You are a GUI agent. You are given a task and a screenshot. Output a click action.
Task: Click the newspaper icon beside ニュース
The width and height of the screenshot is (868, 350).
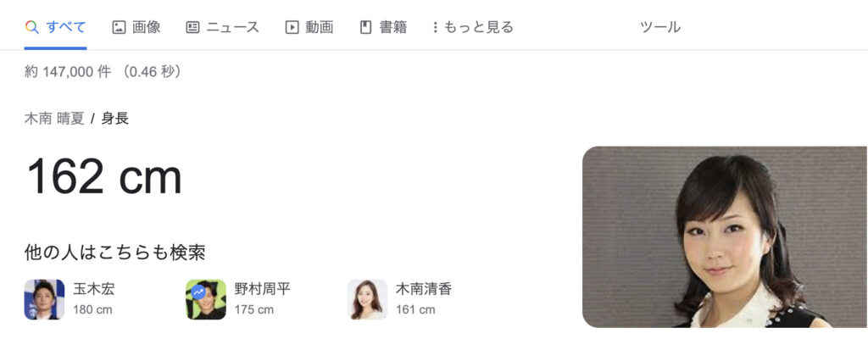(192, 27)
